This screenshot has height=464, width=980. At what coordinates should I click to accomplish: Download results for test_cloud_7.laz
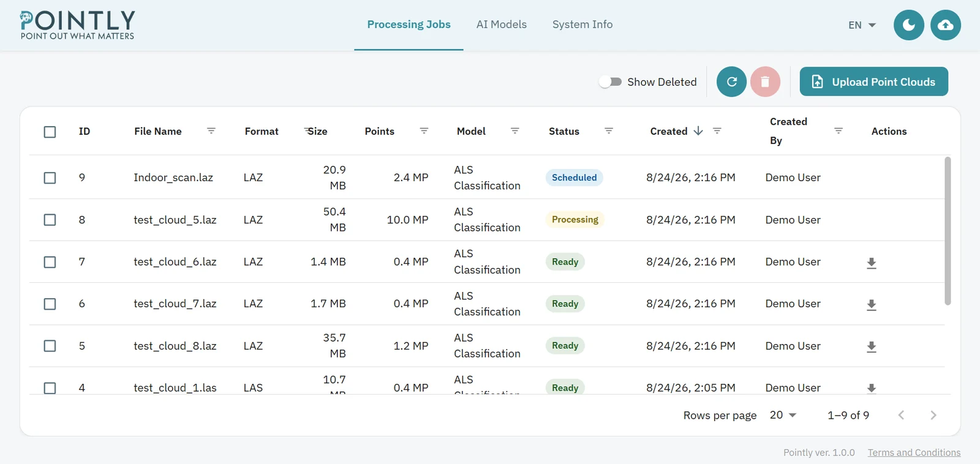tap(872, 305)
